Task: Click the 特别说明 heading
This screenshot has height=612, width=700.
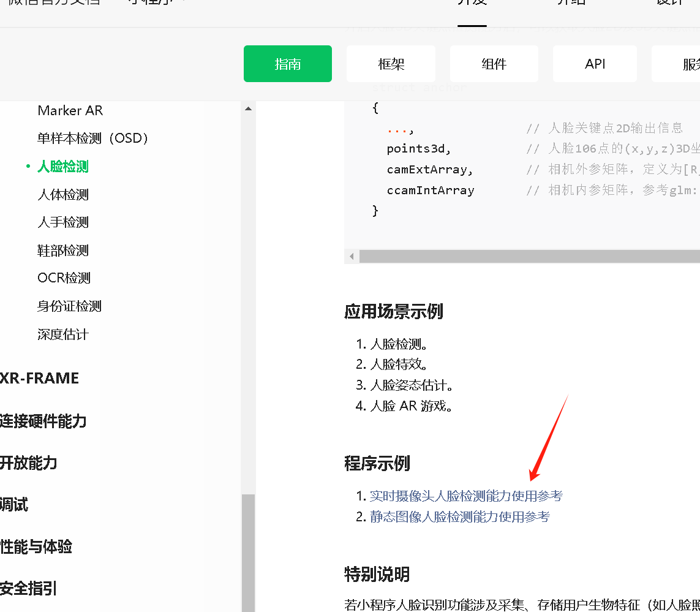Action: [x=377, y=574]
